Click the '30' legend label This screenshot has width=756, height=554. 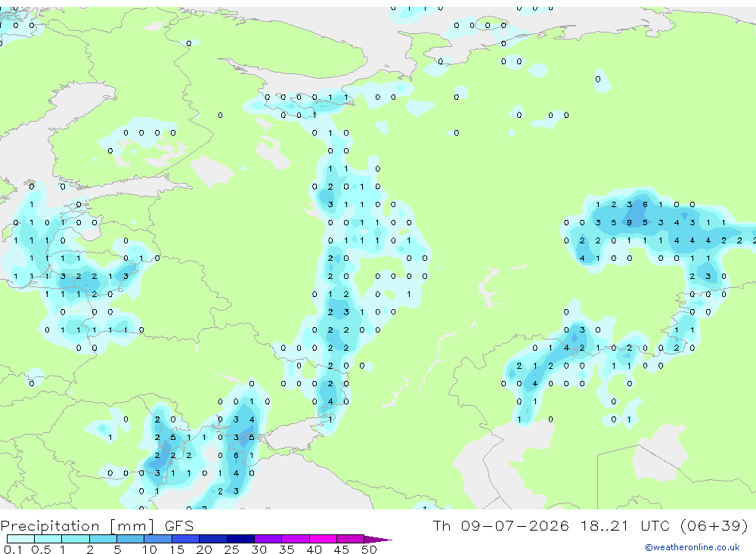[x=259, y=549]
